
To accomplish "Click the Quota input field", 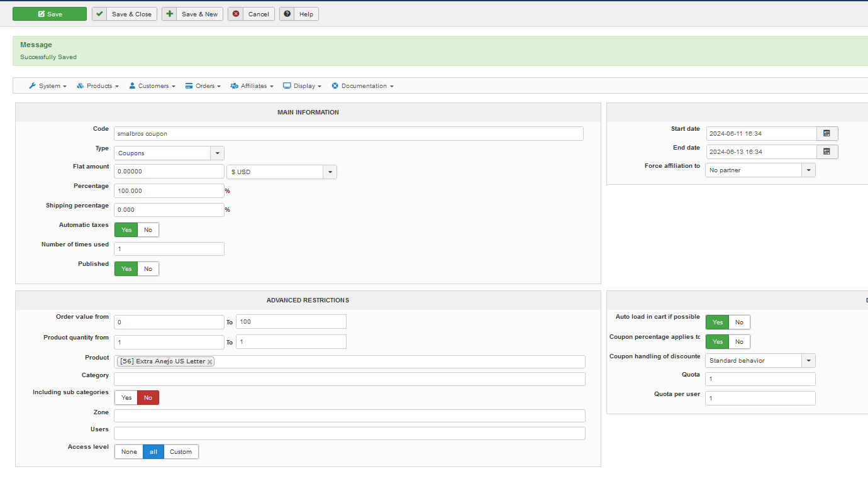I will pos(760,379).
